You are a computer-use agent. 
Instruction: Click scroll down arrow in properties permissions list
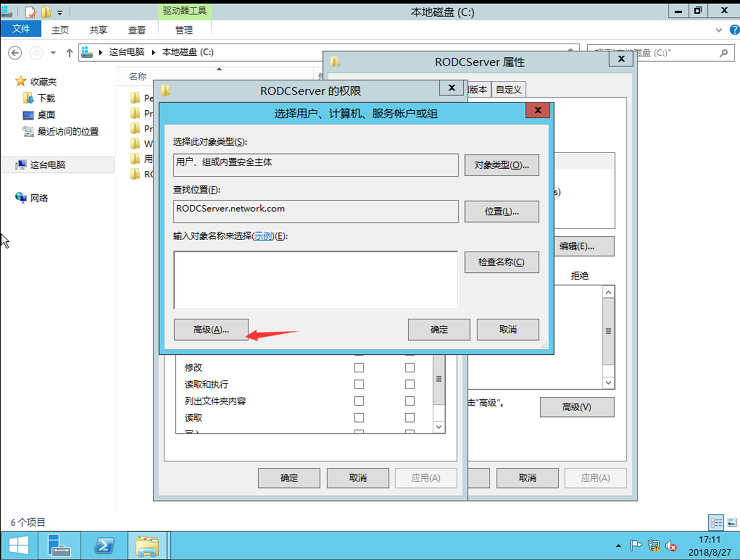pyautogui.click(x=608, y=383)
